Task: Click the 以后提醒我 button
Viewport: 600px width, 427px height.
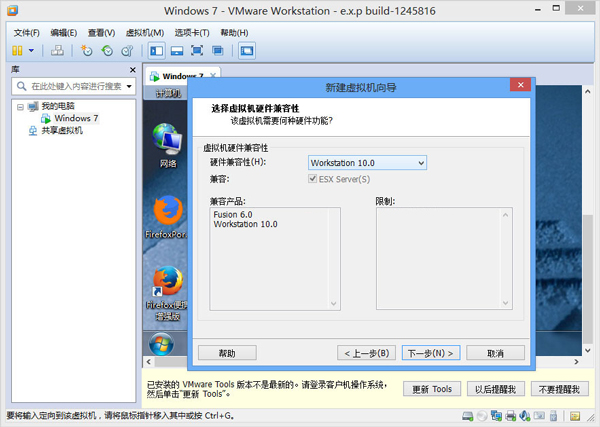Action: (x=496, y=389)
